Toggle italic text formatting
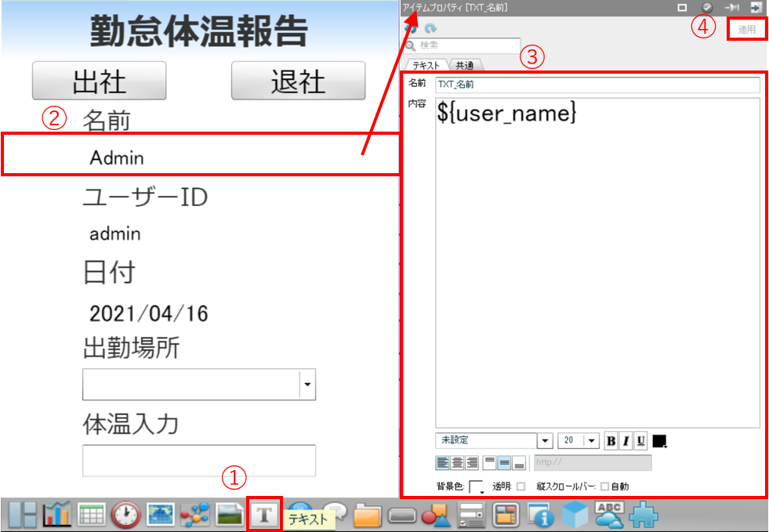Screen dimensions: 769x532 click(x=626, y=441)
